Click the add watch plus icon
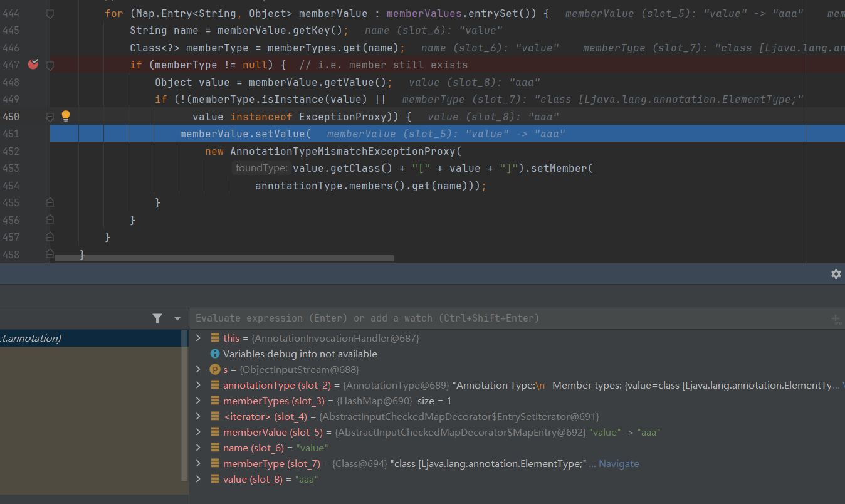Image resolution: width=845 pixels, height=504 pixels. (x=836, y=319)
